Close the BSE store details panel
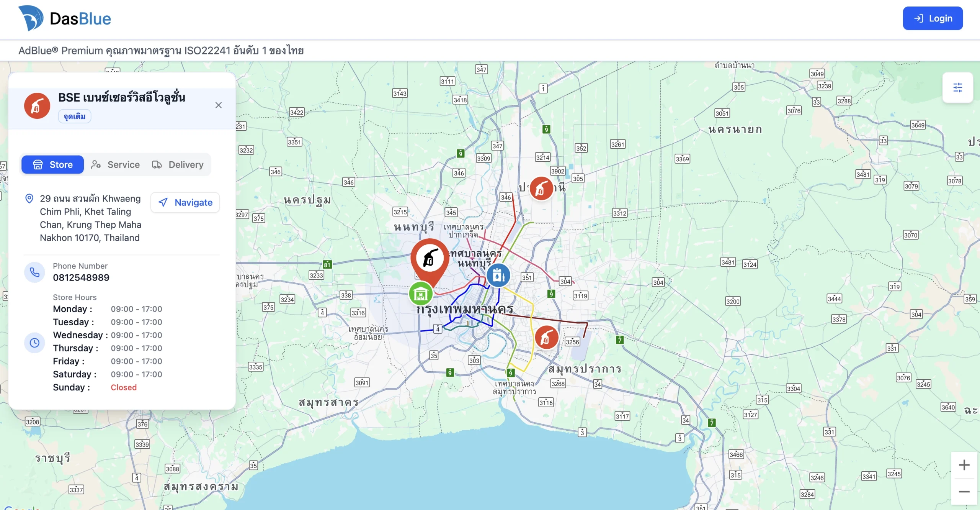The image size is (980, 510). point(219,105)
